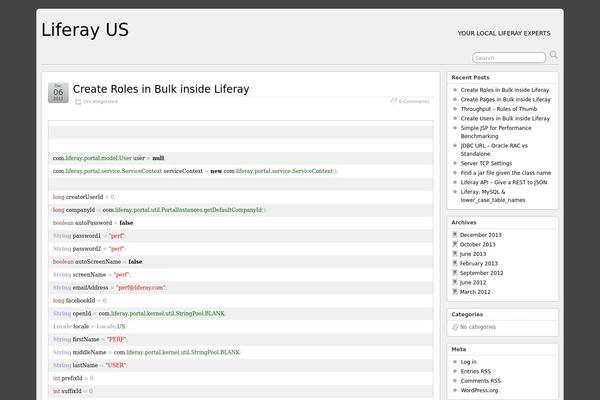Click the date badge showing 06
This screenshot has width=600, height=400.
click(58, 92)
